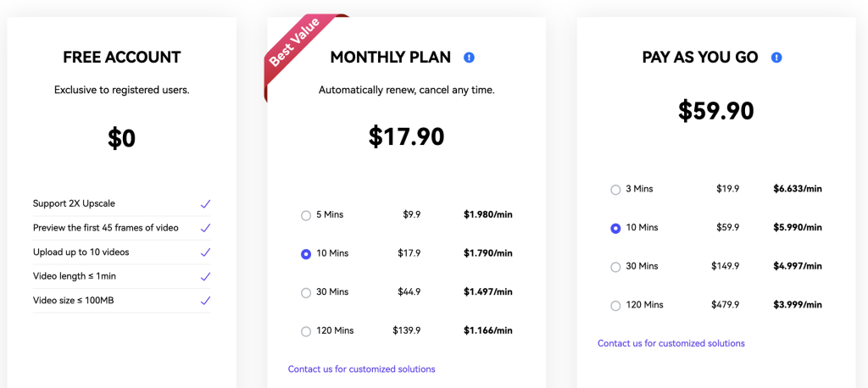Click checkmark beside Video length ≤ 1min
This screenshot has height=388, width=868.
coord(205,276)
